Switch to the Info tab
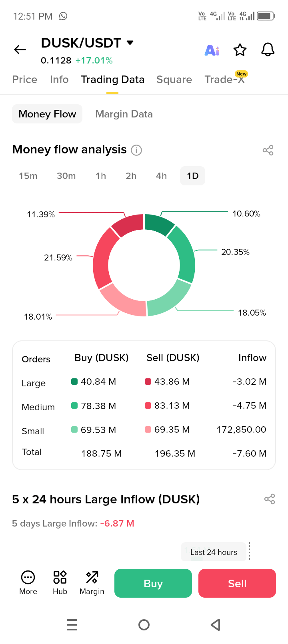 (x=59, y=80)
